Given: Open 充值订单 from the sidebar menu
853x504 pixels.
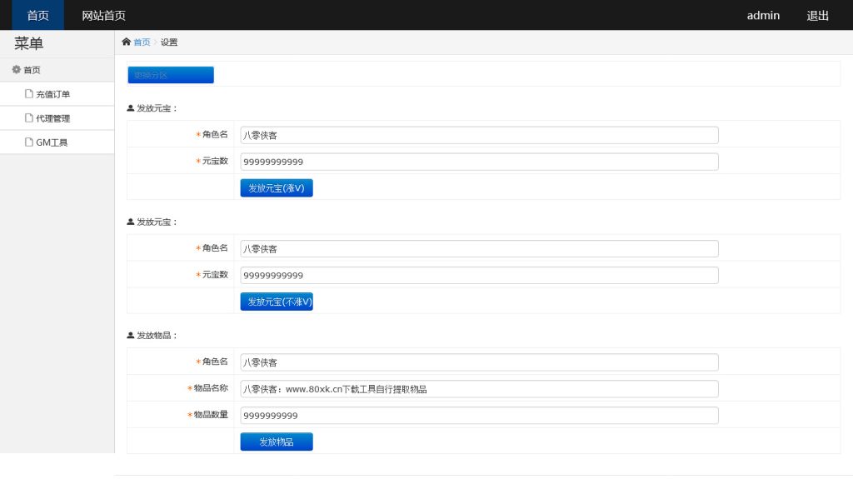Looking at the screenshot, I should tap(52, 94).
